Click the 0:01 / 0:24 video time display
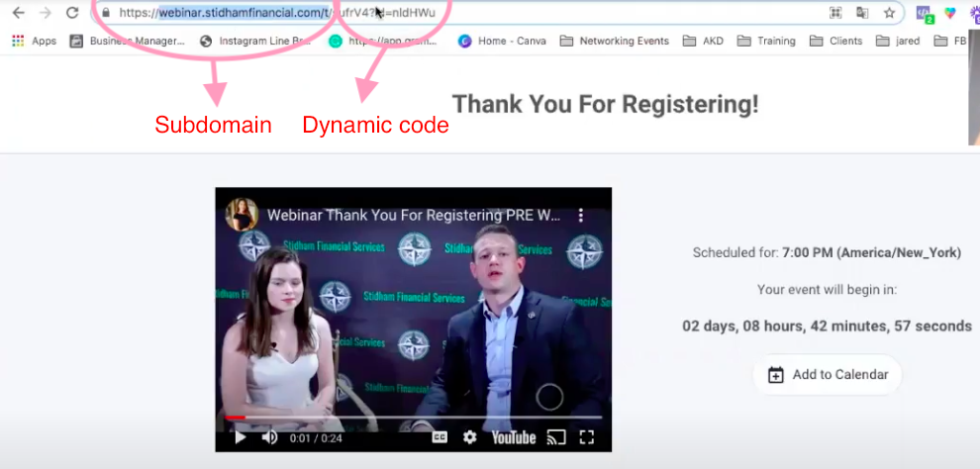 pyautogui.click(x=316, y=438)
